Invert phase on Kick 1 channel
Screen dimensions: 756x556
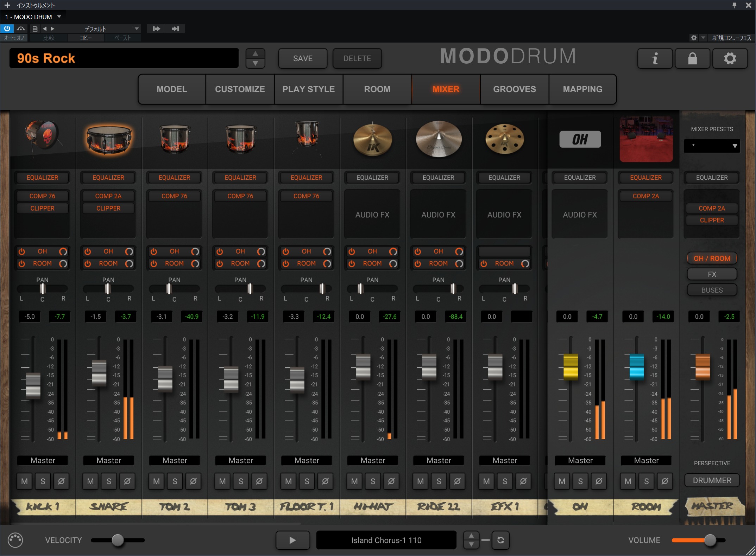[61, 481]
